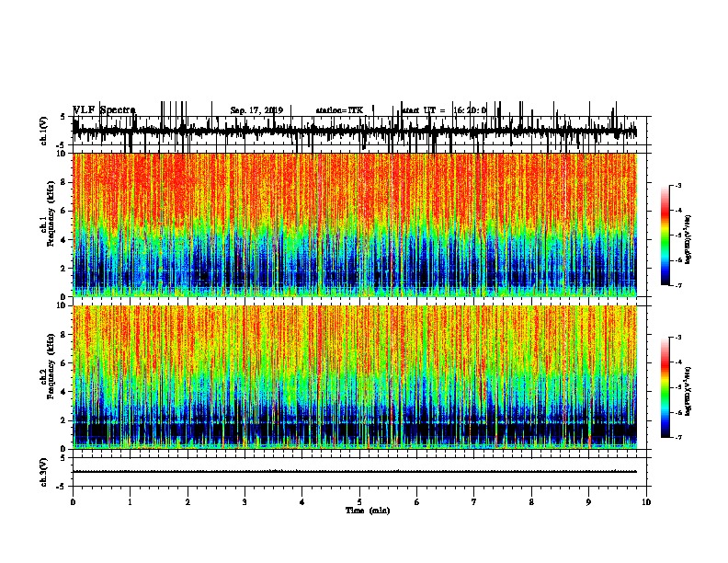This screenshot has height=563, width=728.
Task: Click the "Time (min)" axis title
Action: 368,511
